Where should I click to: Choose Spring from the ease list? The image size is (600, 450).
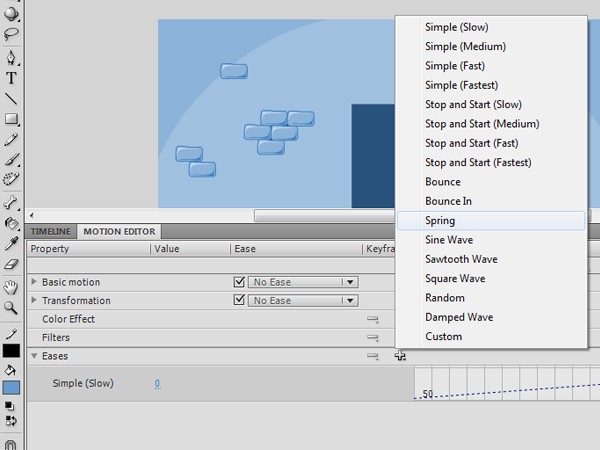click(440, 221)
